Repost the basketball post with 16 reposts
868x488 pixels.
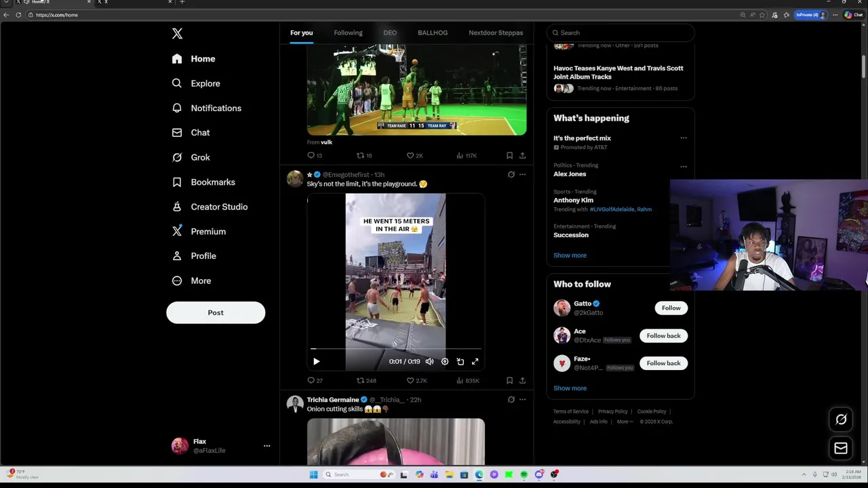click(364, 155)
